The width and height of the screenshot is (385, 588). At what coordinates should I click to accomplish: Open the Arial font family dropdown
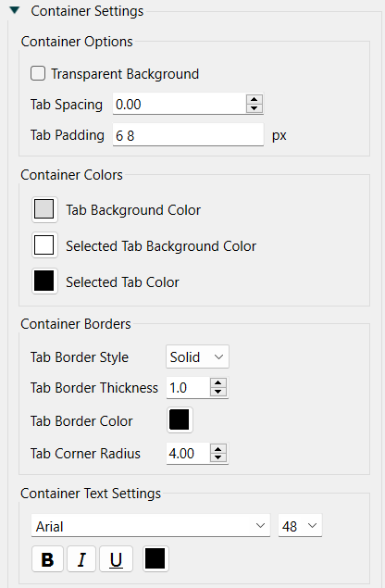pyautogui.click(x=151, y=526)
